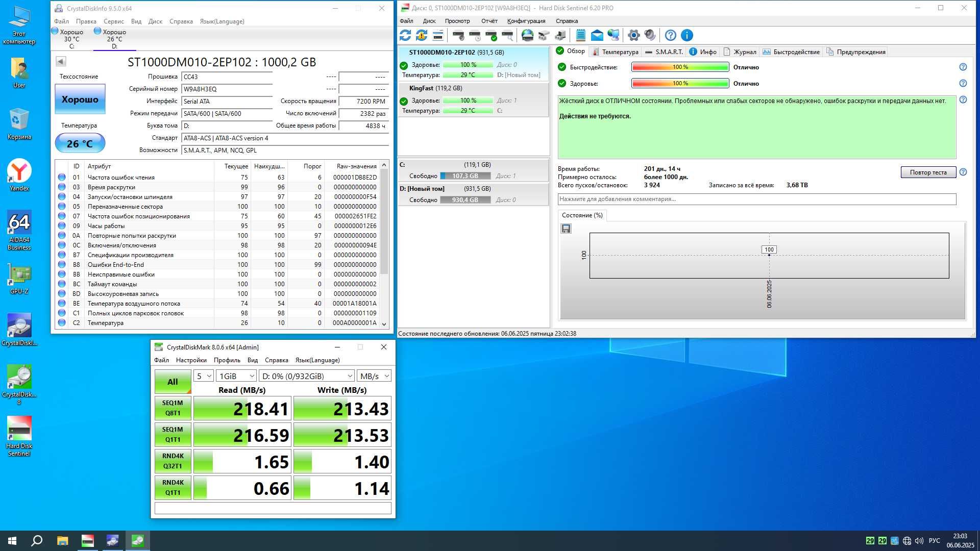Run the SEQ1M Q1T1 test
The width and height of the screenshot is (980, 551).
coord(173,434)
